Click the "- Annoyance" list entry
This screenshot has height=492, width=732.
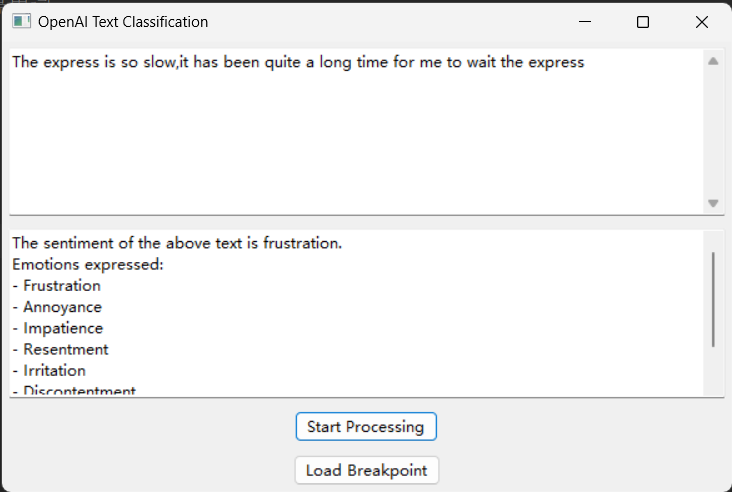coord(57,307)
